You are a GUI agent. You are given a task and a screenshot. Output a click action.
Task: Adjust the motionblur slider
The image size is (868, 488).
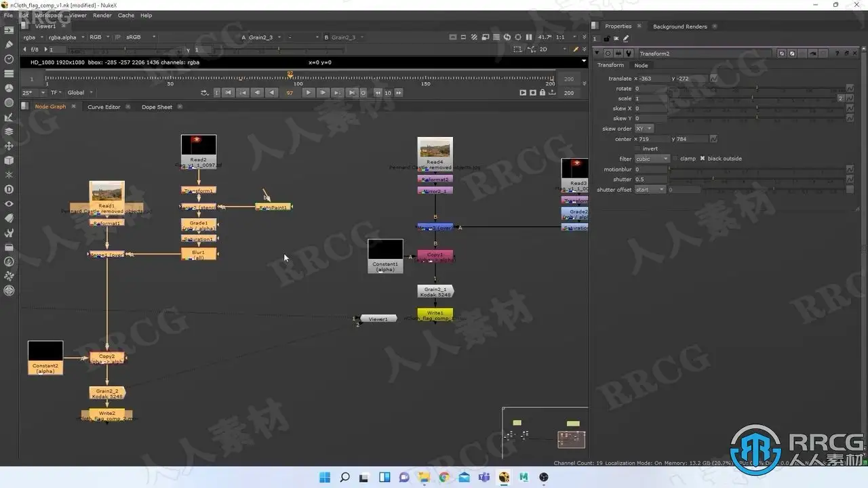point(759,169)
